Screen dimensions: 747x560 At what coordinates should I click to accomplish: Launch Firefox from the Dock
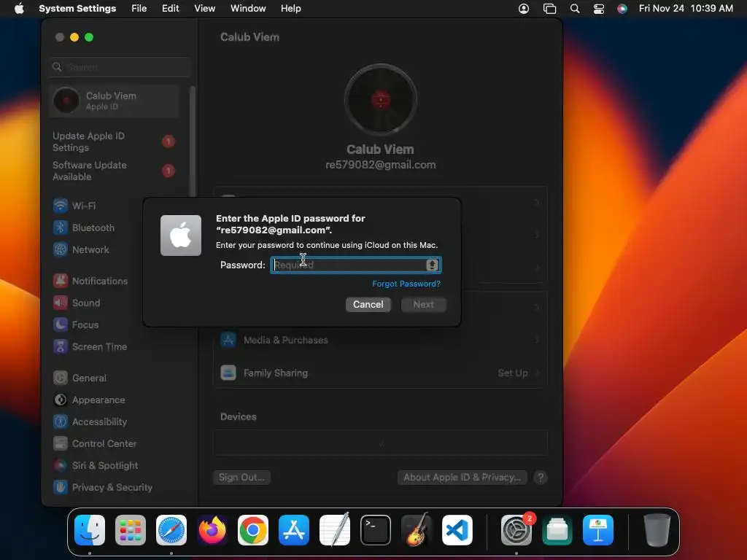(x=212, y=530)
